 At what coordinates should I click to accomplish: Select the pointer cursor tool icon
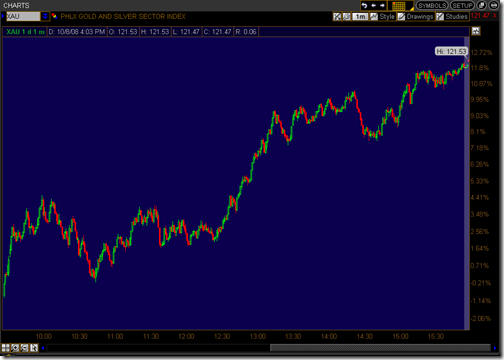(34, 348)
